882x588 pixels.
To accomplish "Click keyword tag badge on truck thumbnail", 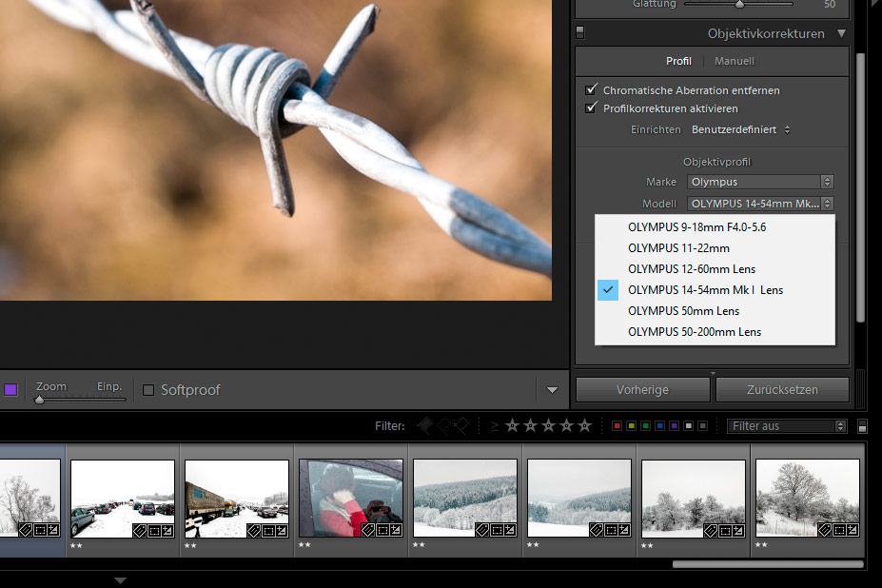I will coord(254,531).
